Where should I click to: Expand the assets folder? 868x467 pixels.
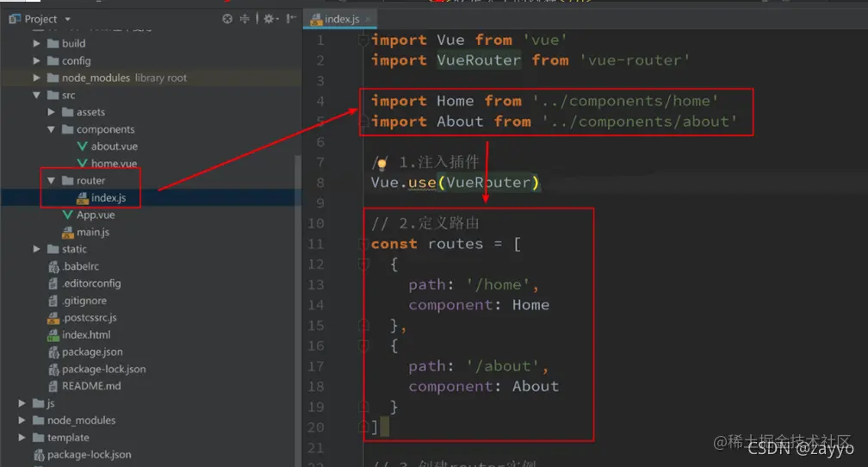51,112
